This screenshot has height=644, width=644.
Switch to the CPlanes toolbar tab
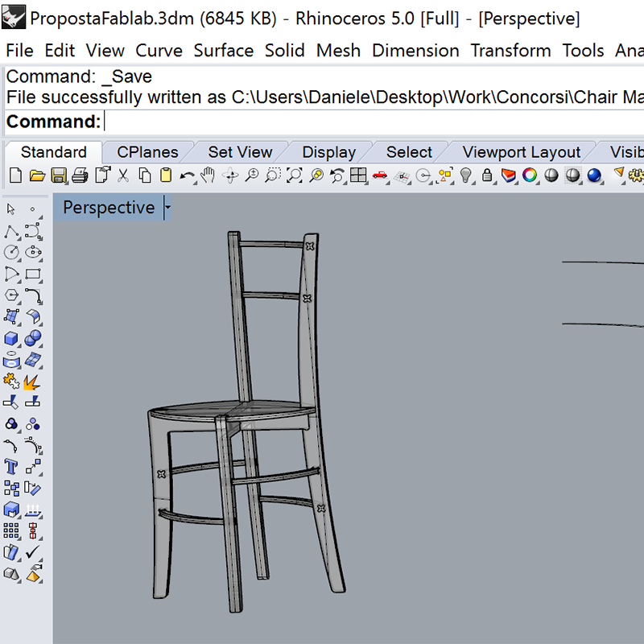coord(147,152)
